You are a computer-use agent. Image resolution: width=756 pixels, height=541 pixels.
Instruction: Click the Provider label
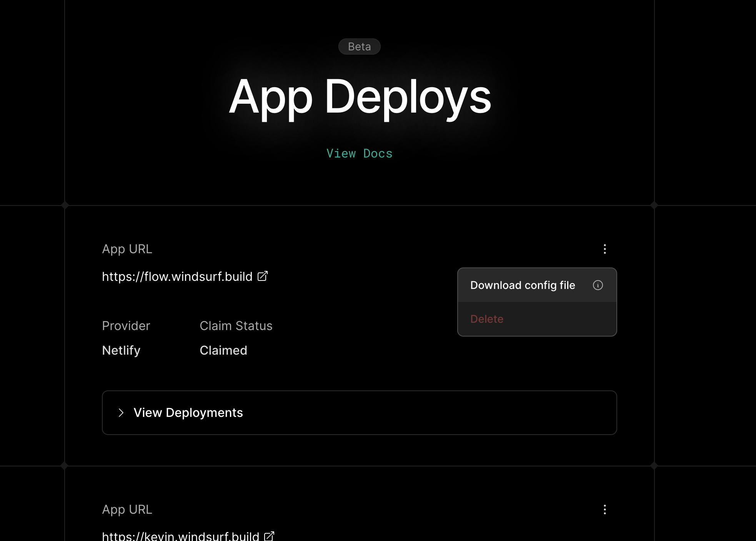pyautogui.click(x=126, y=326)
